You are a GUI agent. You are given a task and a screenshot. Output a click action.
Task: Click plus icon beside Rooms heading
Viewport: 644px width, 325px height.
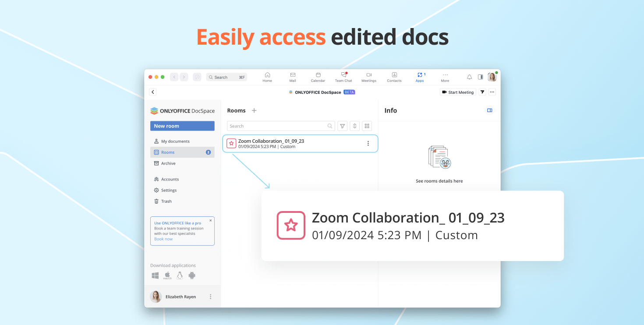254,111
